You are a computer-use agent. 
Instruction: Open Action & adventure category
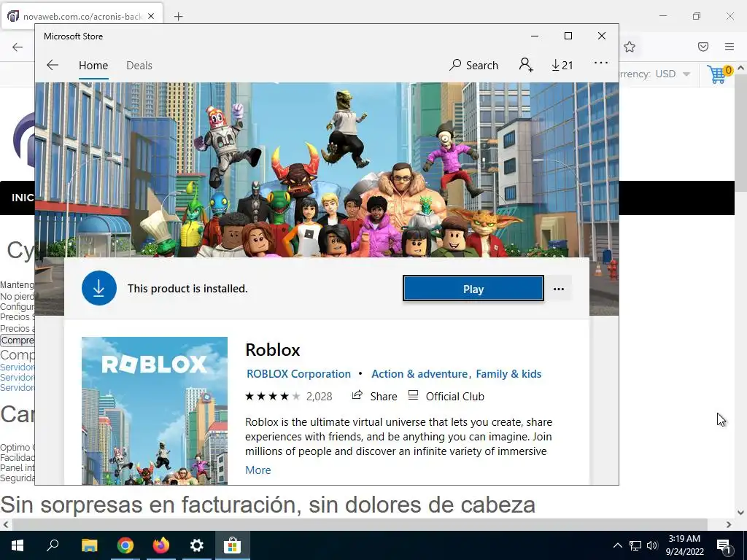coord(419,374)
